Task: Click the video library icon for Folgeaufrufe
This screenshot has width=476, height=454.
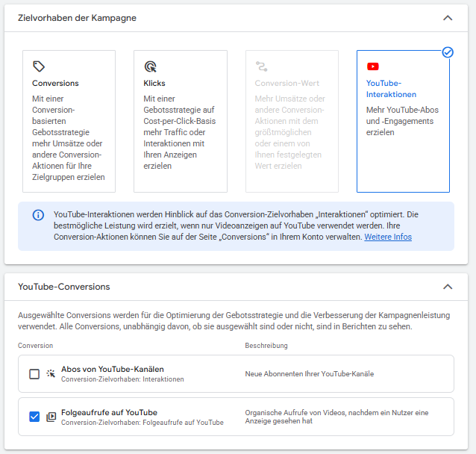Action: tap(51, 417)
